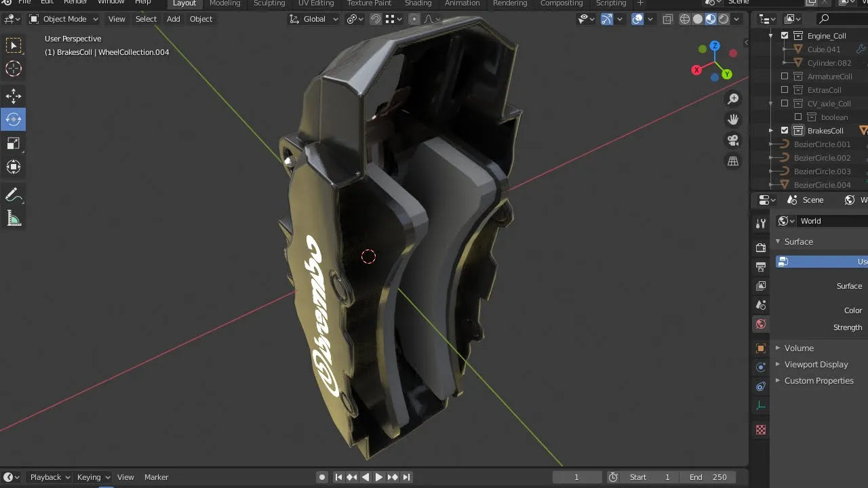Enable the ExtrasColl collection checkbox
Screen dimensions: 868x488
[x=785, y=90]
